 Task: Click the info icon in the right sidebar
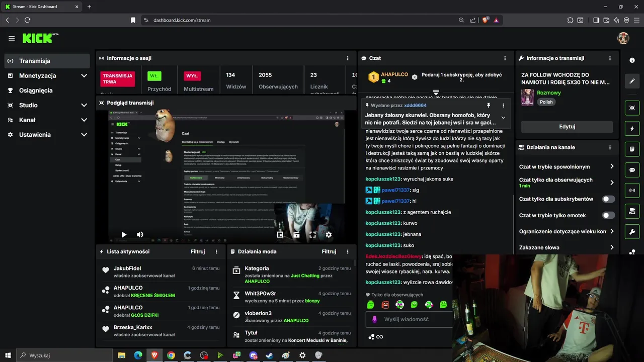632,60
